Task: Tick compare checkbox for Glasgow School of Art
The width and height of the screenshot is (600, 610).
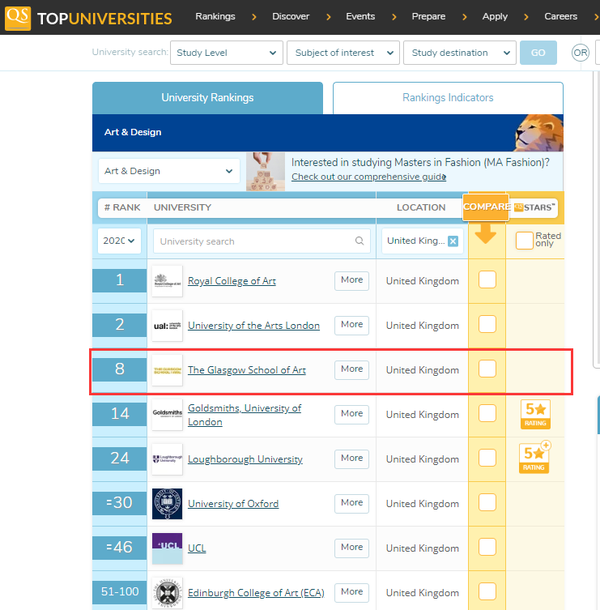Action: (x=487, y=369)
